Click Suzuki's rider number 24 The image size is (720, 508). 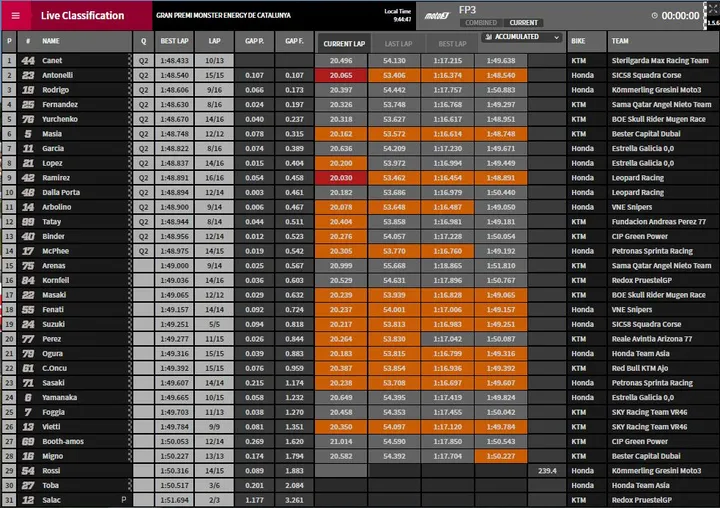click(x=28, y=324)
